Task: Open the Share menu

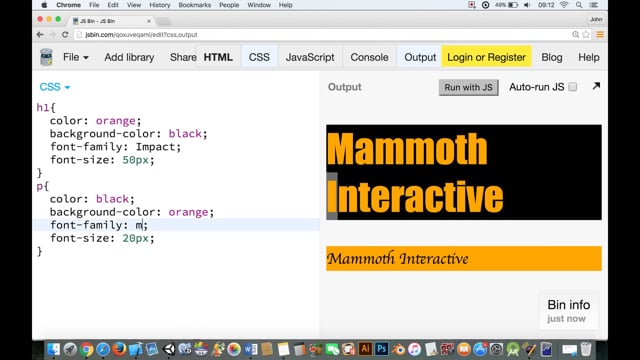Action: [x=183, y=57]
